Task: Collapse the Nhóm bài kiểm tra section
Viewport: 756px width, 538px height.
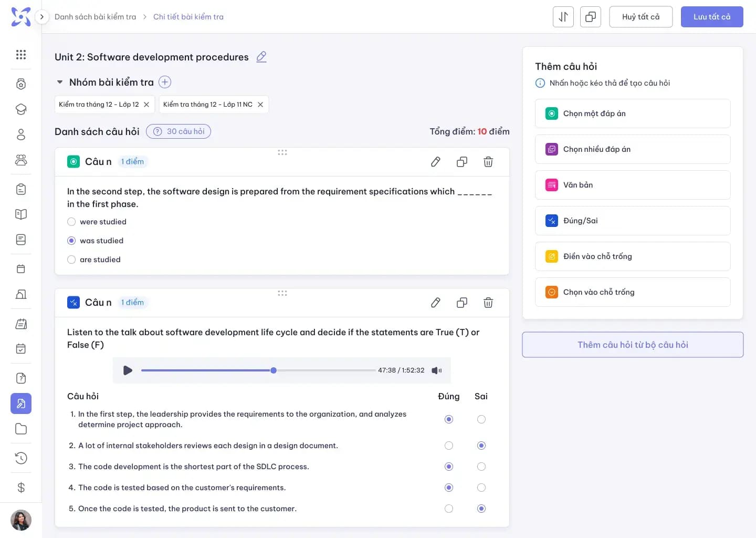Action: tap(60, 82)
